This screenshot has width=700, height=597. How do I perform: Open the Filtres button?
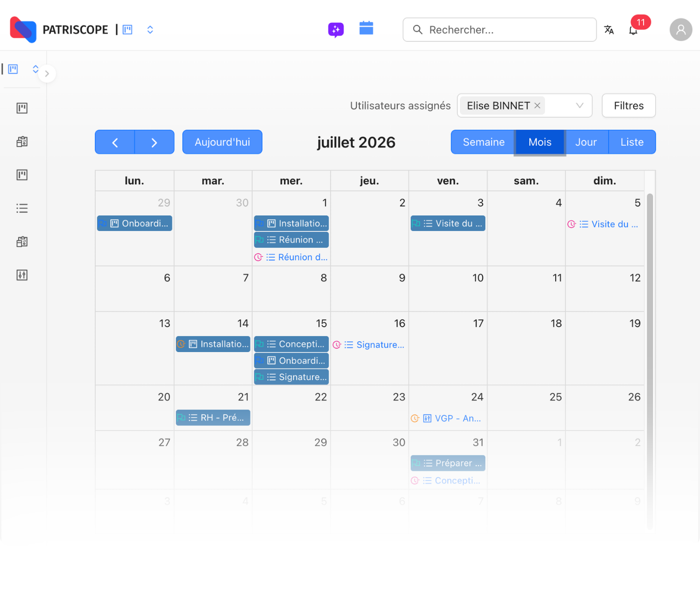point(629,105)
